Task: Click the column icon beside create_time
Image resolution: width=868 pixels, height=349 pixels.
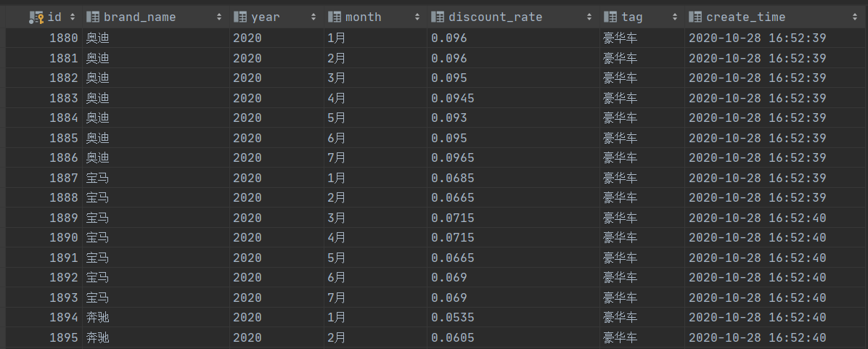Action: (x=695, y=17)
